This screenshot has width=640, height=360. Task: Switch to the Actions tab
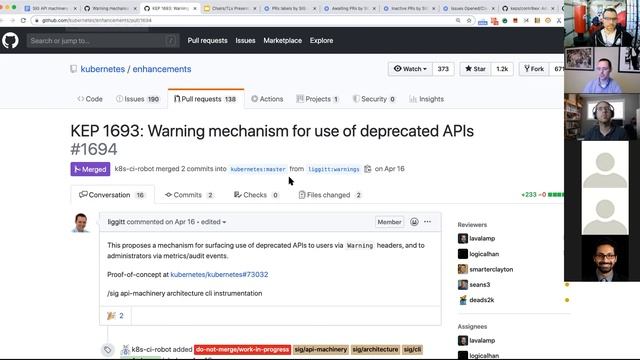pyautogui.click(x=267, y=99)
